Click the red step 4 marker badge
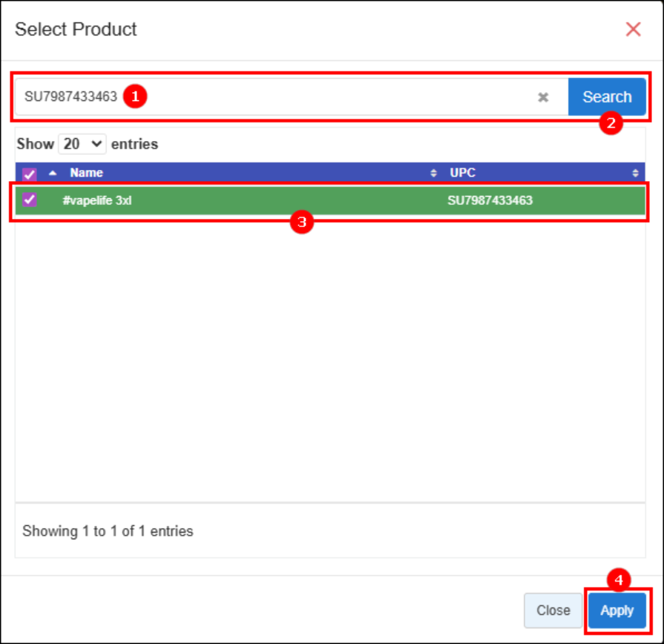The height and width of the screenshot is (644, 664). [618, 579]
